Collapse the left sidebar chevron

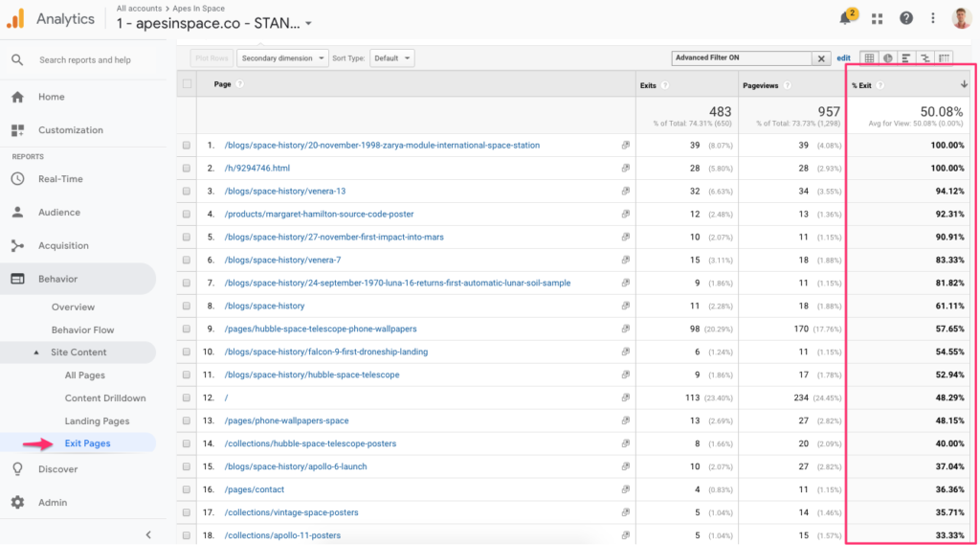click(148, 534)
